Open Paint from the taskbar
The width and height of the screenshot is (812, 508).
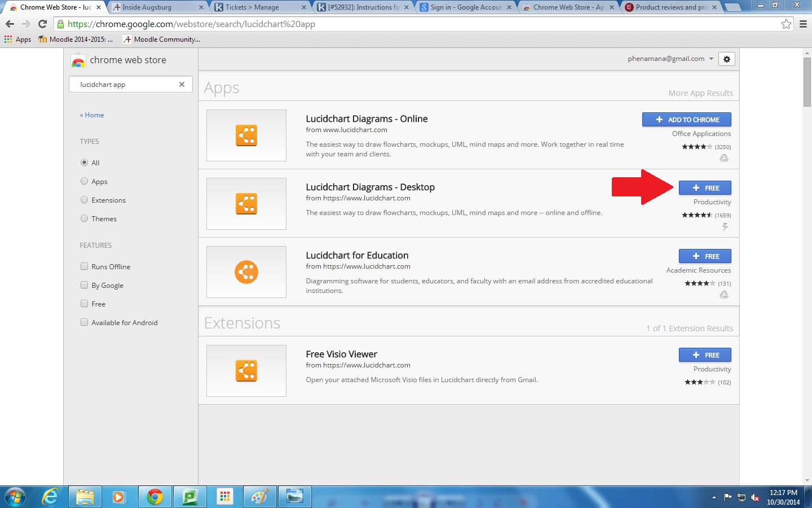259,497
